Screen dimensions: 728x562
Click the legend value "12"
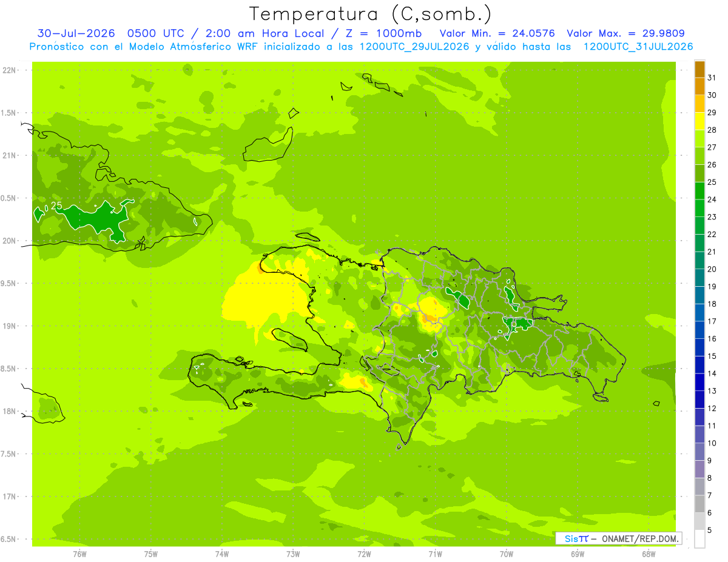click(x=712, y=409)
